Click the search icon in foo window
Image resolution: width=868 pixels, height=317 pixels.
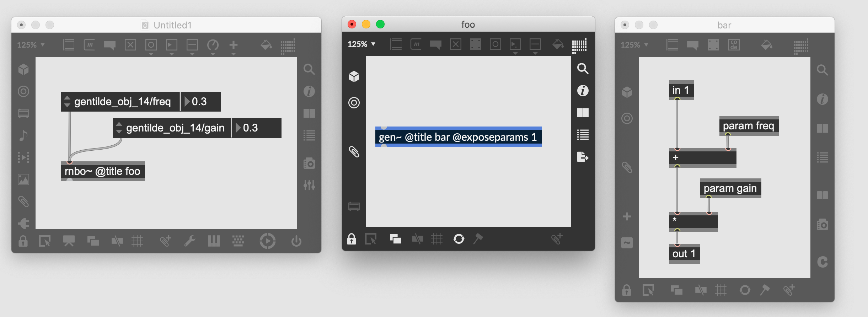point(583,69)
